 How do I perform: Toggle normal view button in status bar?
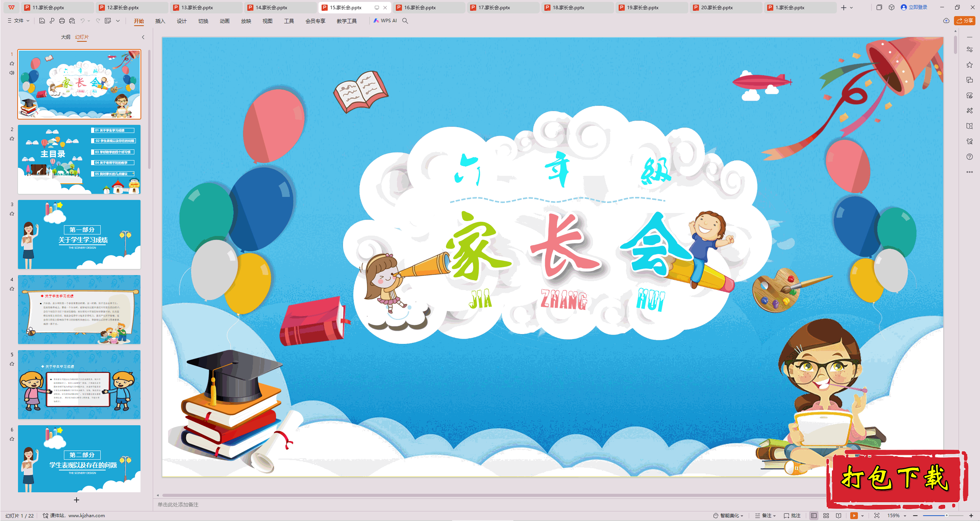click(x=814, y=516)
